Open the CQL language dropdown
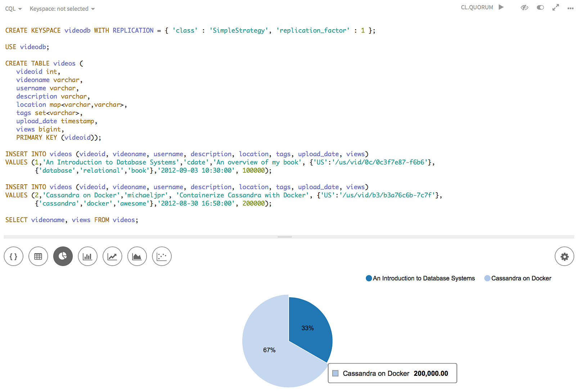Image resolution: width=576 pixels, height=392 pixels. (13, 9)
